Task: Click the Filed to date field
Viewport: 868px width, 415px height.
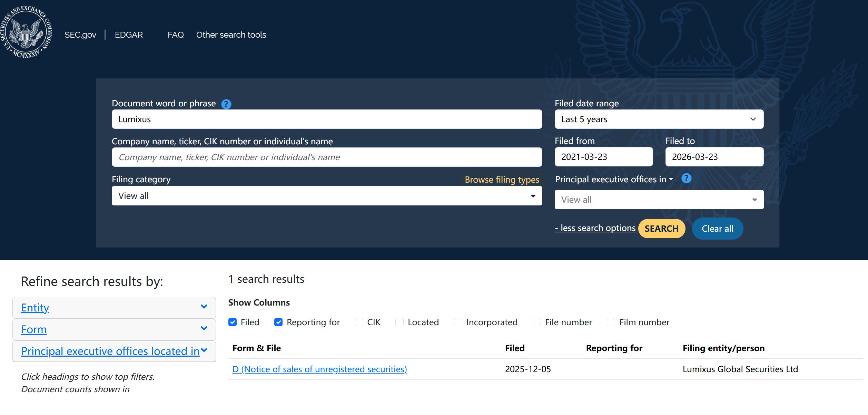Action: tap(714, 157)
